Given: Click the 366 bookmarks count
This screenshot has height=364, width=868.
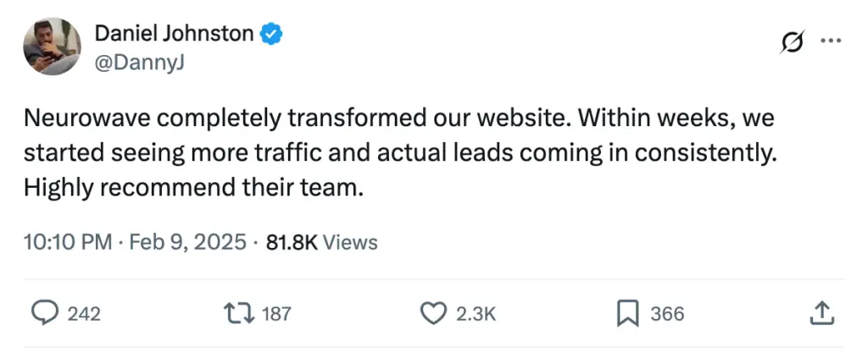Looking at the screenshot, I should [667, 314].
